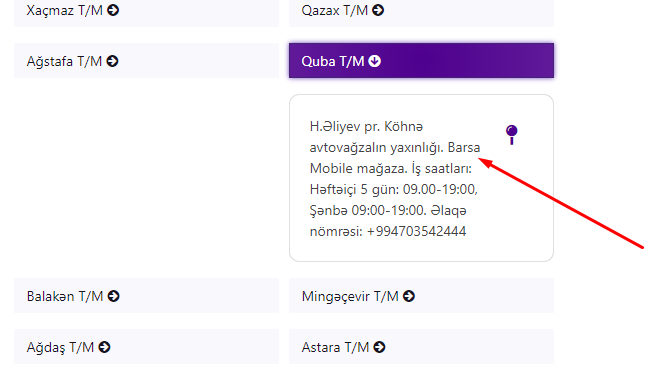653x379 pixels.
Task: Click the arrow icon next to Xaçmaz T/M
Action: (113, 10)
